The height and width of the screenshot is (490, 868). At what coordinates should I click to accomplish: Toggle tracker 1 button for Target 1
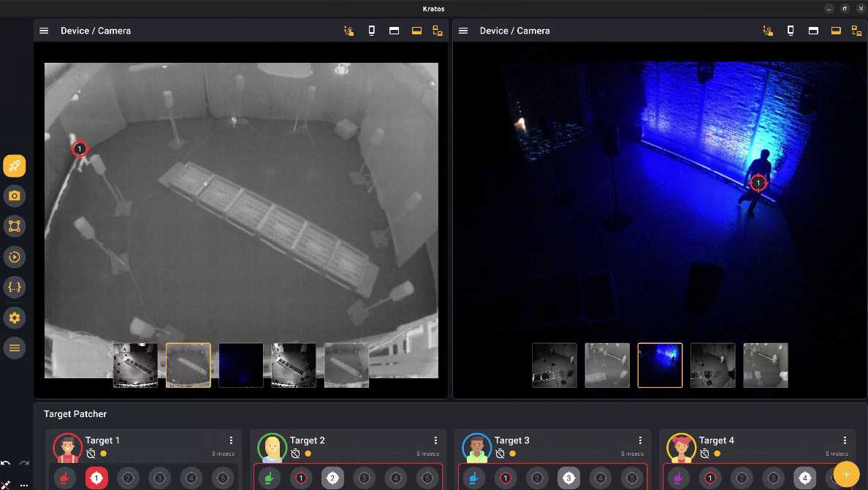(96, 478)
